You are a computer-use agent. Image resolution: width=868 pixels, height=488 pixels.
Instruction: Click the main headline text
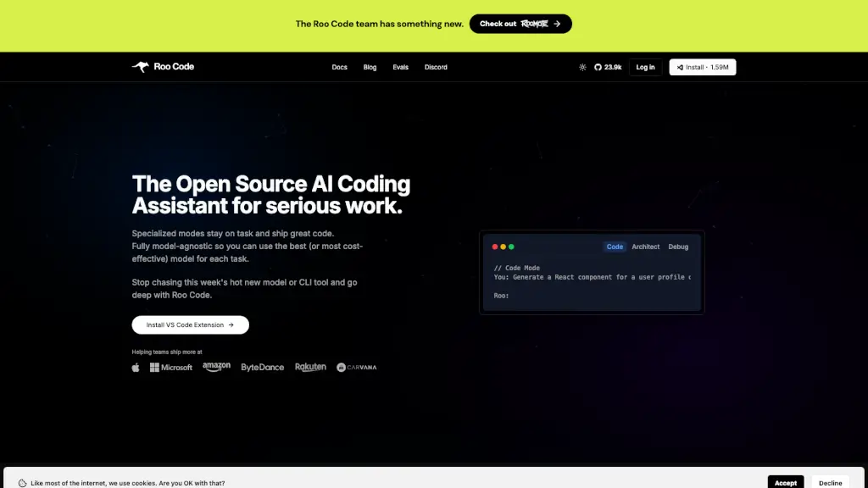(271, 195)
